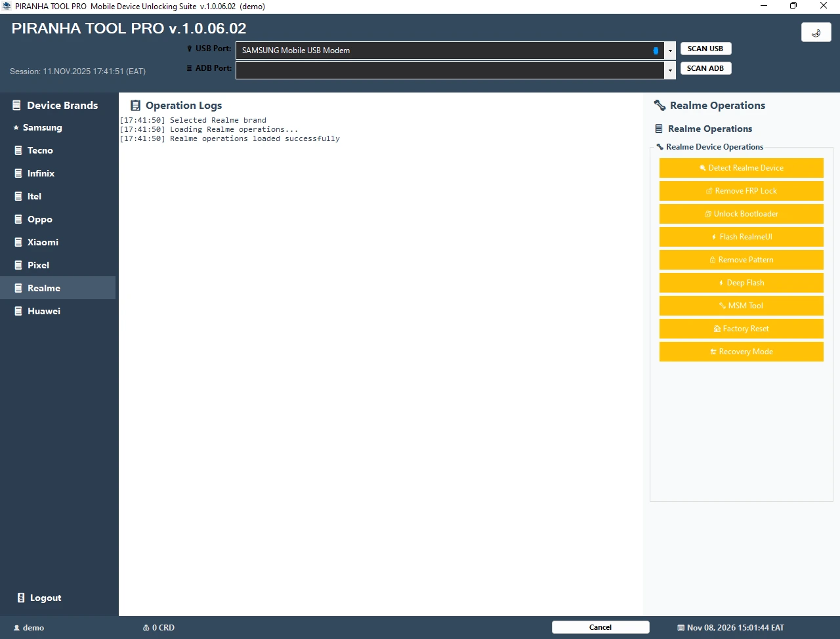Screen dimensions: 840x639
Task: Click the Detect Realme Device button
Action: [741, 168]
